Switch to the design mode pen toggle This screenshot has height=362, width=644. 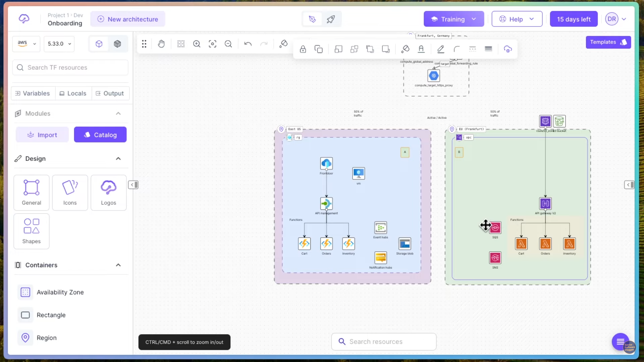[x=312, y=19]
